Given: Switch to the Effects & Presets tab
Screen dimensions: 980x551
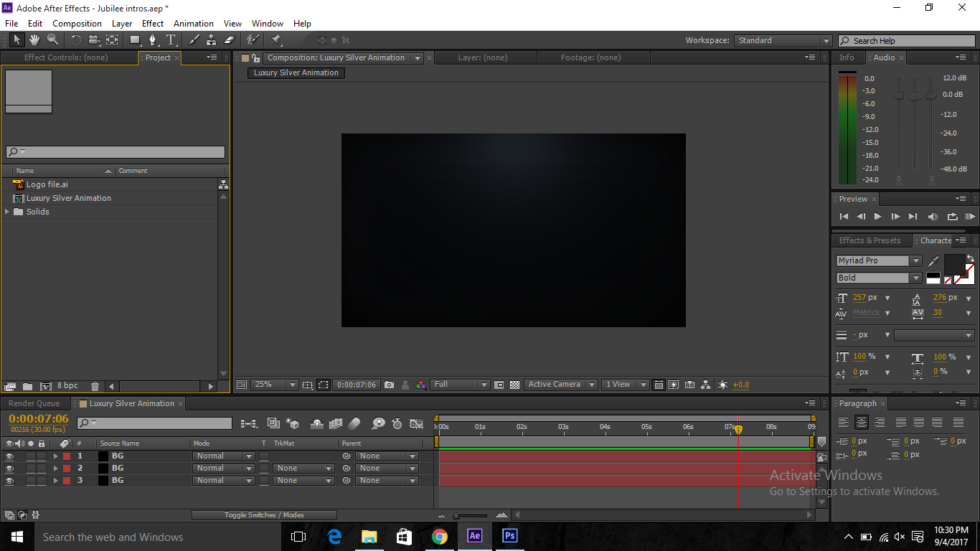Looking at the screenshot, I should pyautogui.click(x=870, y=241).
